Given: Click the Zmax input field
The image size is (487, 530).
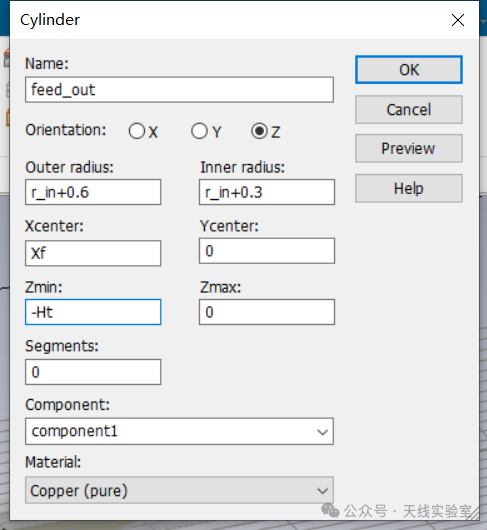Looking at the screenshot, I should point(267,312).
